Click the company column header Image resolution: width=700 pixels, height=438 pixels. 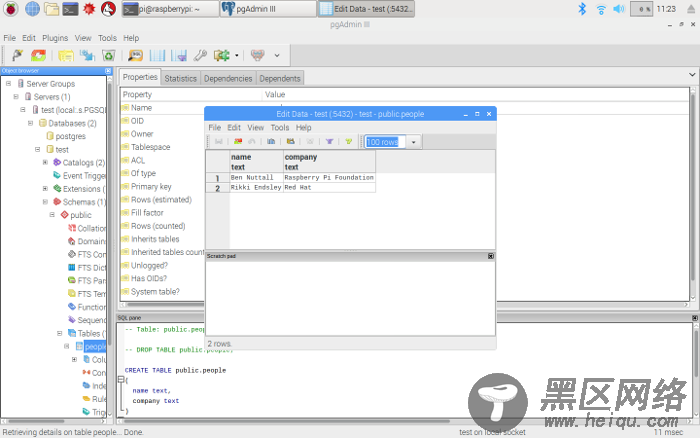pyautogui.click(x=329, y=162)
